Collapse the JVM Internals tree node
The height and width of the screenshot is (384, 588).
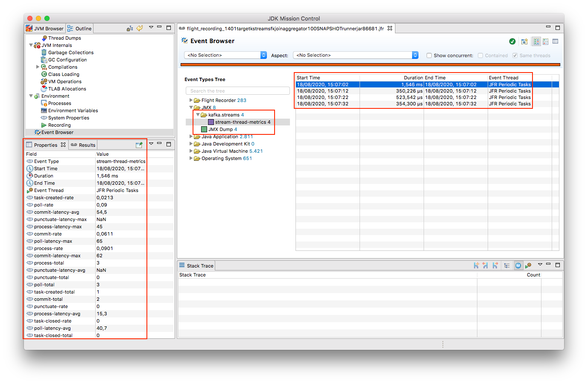pyautogui.click(x=31, y=45)
